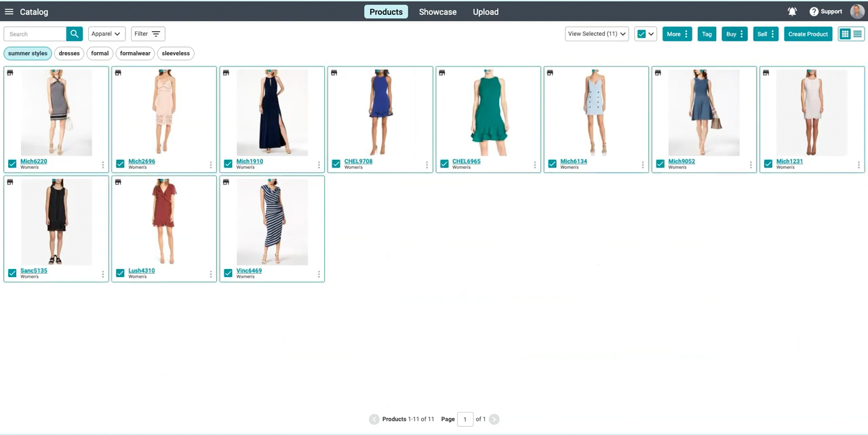The width and height of the screenshot is (868, 435).
Task: Open the three-dot menu on Vinc6469 card
Action: [319, 274]
